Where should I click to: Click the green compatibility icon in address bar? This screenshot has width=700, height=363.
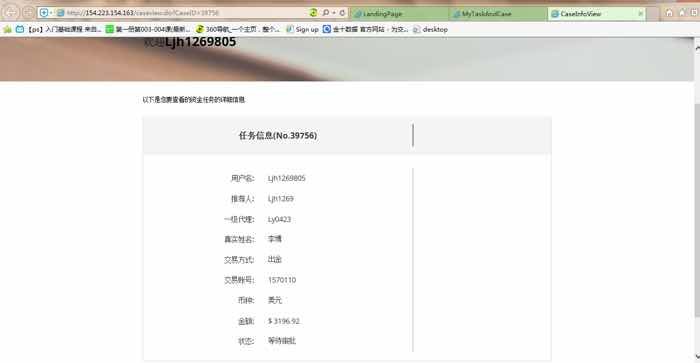coord(313,13)
